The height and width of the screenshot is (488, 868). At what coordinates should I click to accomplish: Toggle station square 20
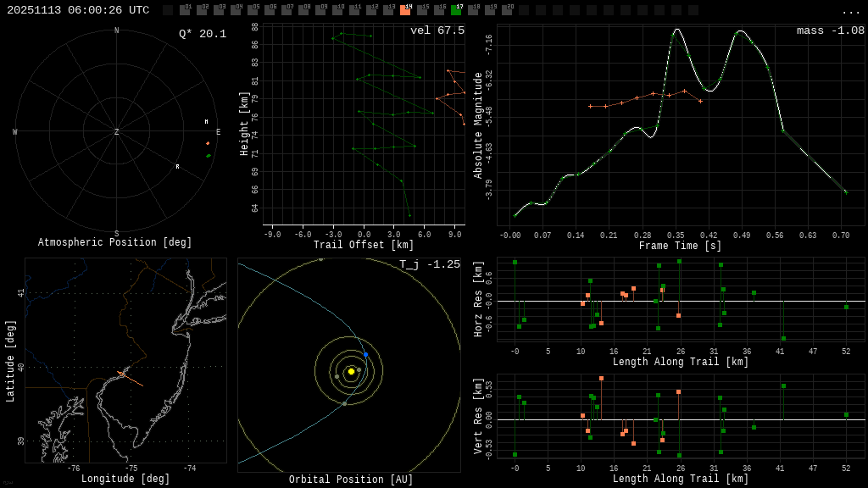pos(508,10)
